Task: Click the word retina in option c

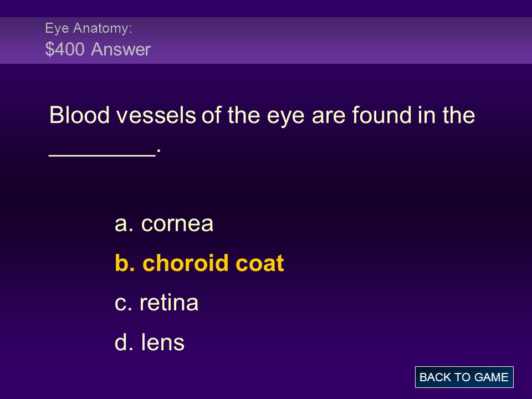Action: pyautogui.click(x=169, y=303)
